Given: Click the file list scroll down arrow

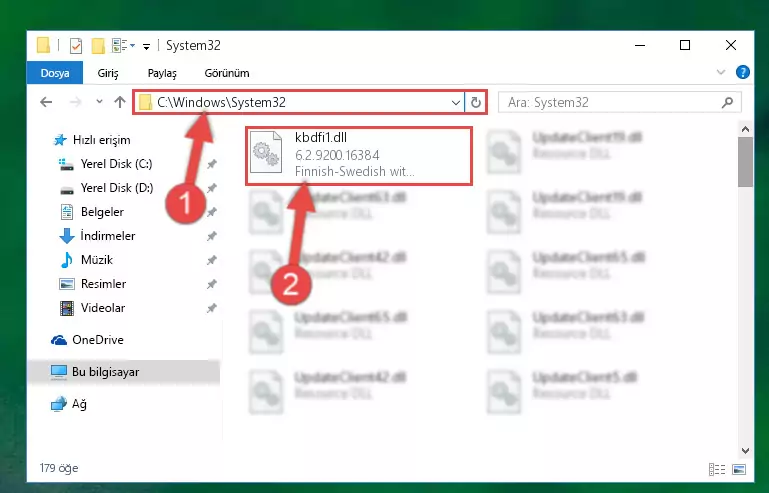Looking at the screenshot, I should click(745, 450).
